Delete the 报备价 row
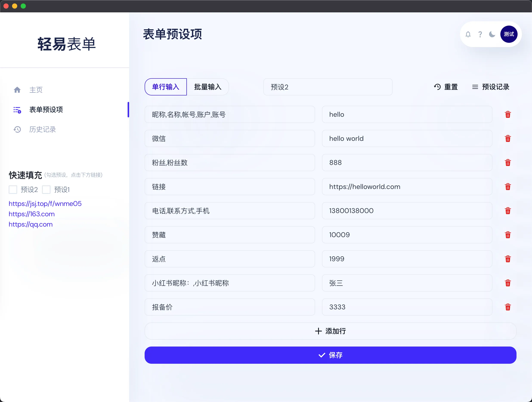The height and width of the screenshot is (402, 532). (508, 307)
